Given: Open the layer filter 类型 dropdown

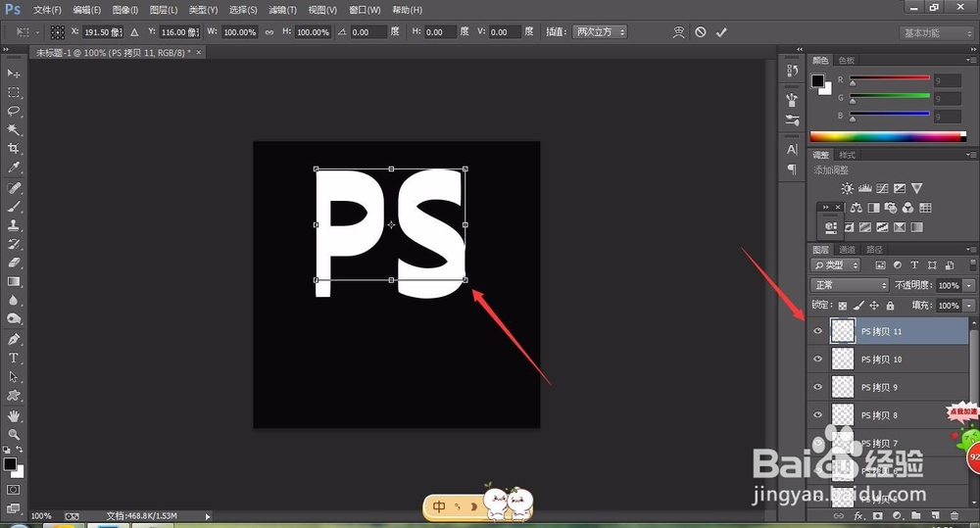Looking at the screenshot, I should tap(836, 264).
